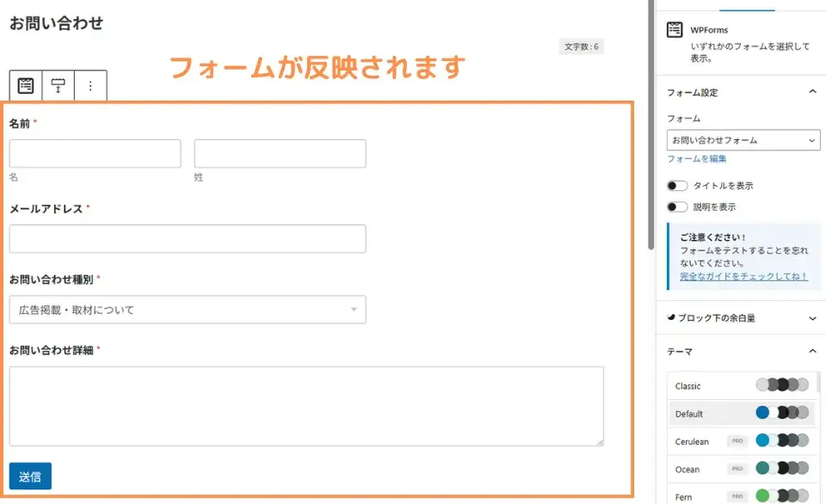Screen dimensions: 826x504
Task: Toggle the タイトルを表示 switch
Action: [x=677, y=186]
